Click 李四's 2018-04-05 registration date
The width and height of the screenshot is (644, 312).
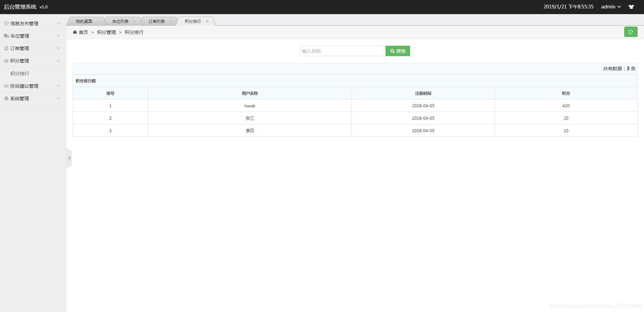(x=423, y=130)
